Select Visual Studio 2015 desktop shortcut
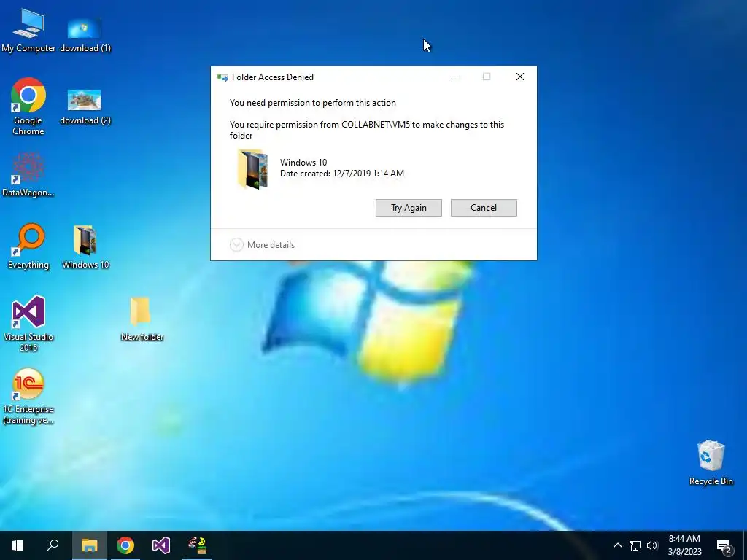The height and width of the screenshot is (560, 747). click(x=28, y=323)
